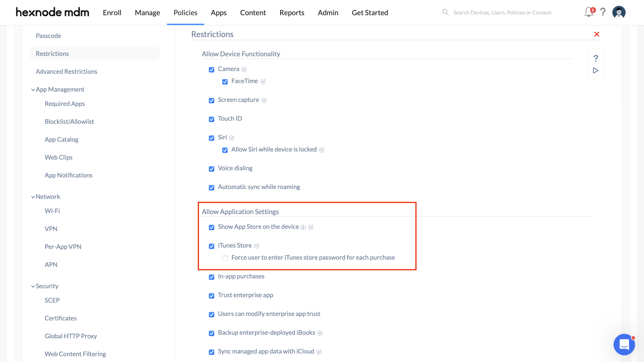This screenshot has width=644, height=362.
Task: Open Web Clips
Action: pos(59,157)
